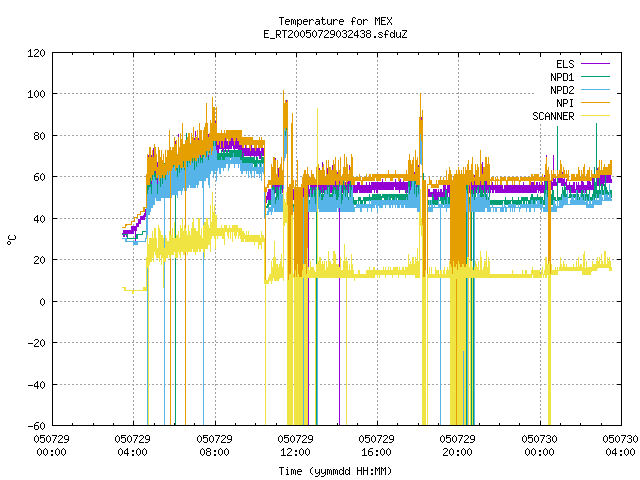This screenshot has height=480, width=640.
Task: Click the x-axis label 050730 00:00
Action: tap(540, 446)
